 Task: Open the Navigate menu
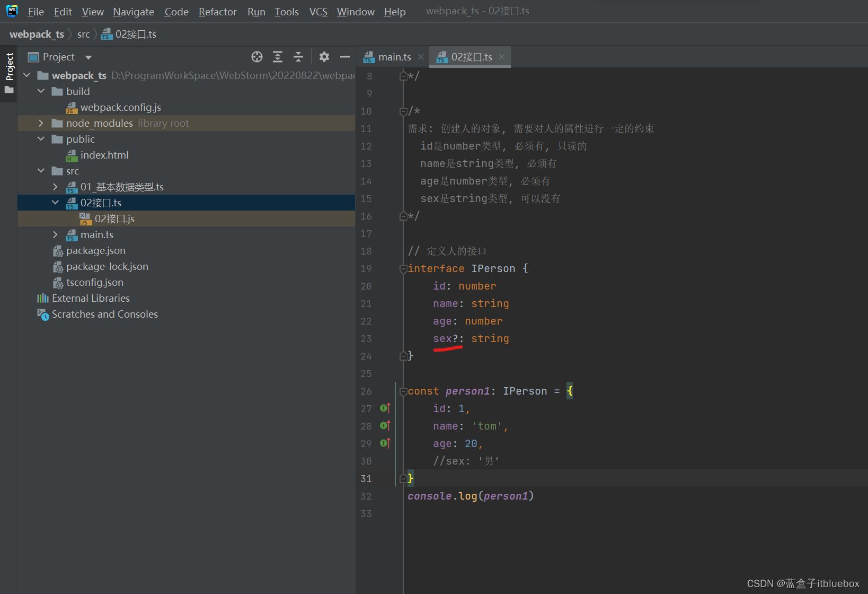(134, 12)
